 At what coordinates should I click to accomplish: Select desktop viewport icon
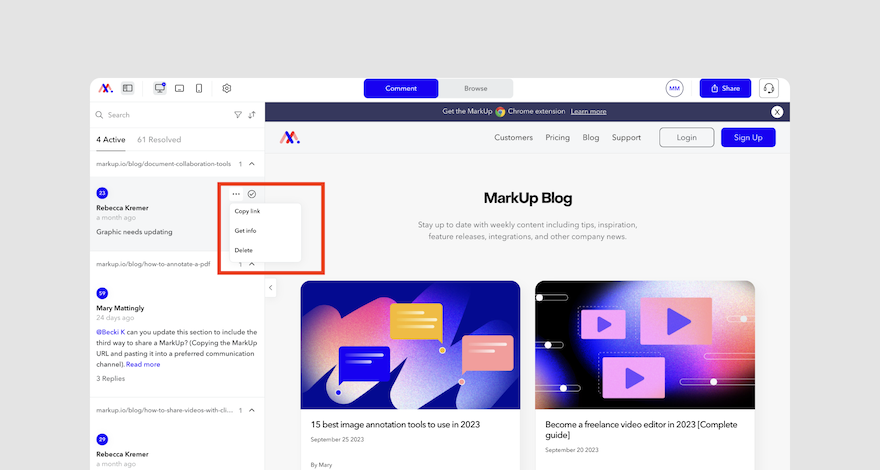(160, 88)
